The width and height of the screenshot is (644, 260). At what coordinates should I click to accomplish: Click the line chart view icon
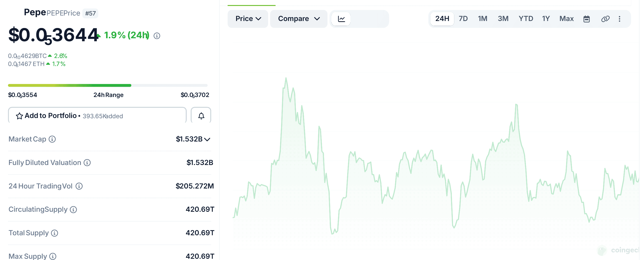point(341,19)
